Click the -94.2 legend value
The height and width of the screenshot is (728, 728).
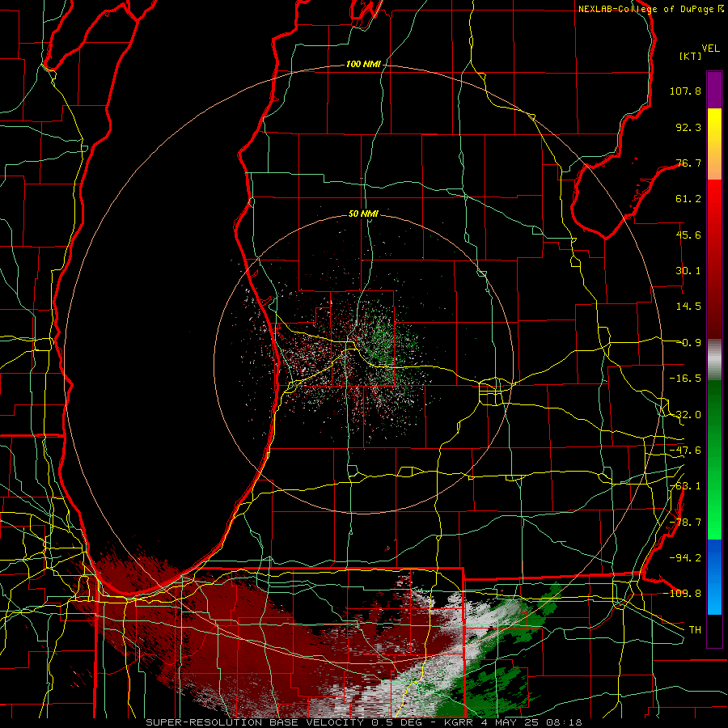coord(685,557)
